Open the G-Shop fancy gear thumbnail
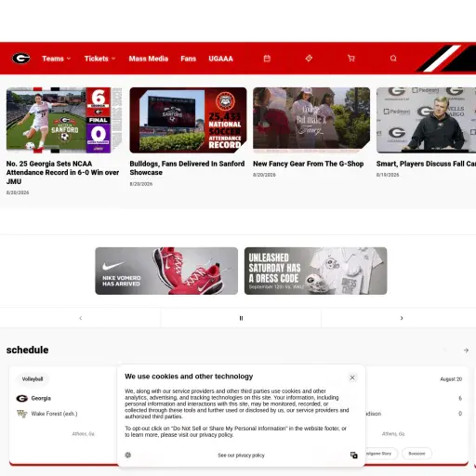Viewport: 476px width, 476px height. click(311, 120)
